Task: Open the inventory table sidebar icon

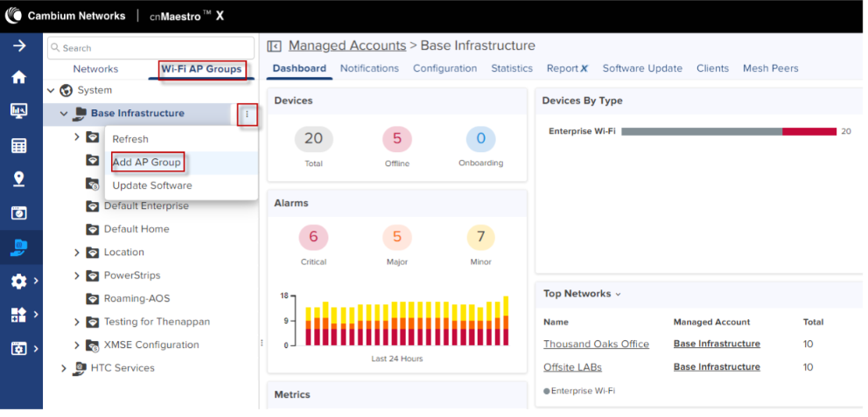Action: [19, 145]
